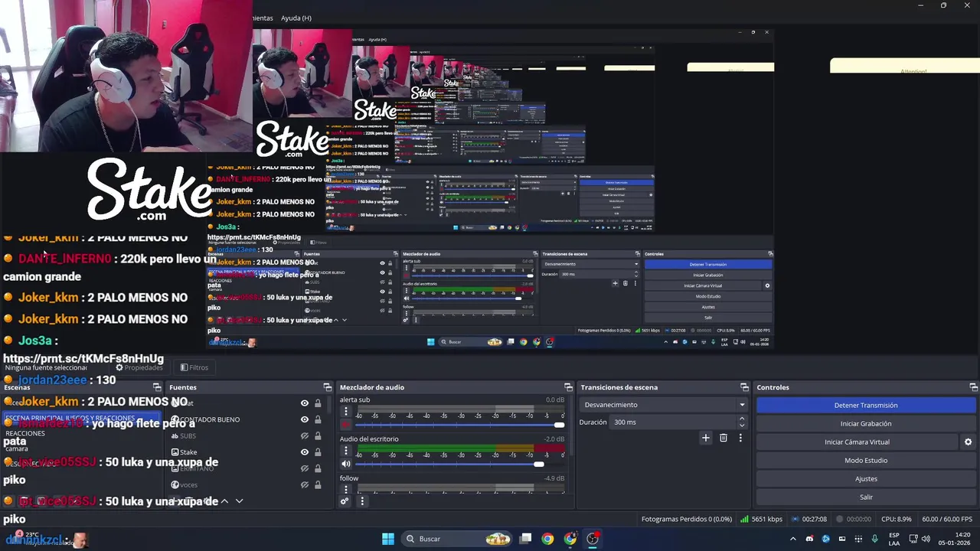Open Ajustes settings

pyautogui.click(x=866, y=478)
